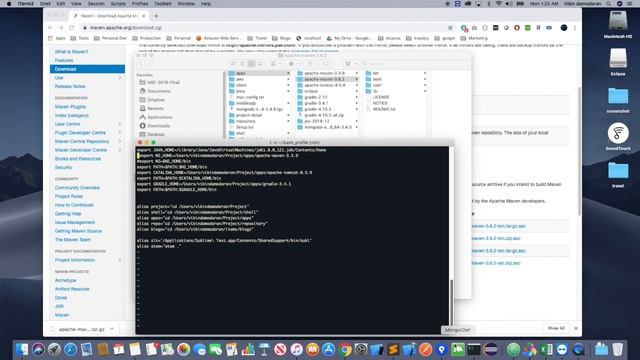
Task: Launch Safari from the Dock
Action: [x=70, y=349]
